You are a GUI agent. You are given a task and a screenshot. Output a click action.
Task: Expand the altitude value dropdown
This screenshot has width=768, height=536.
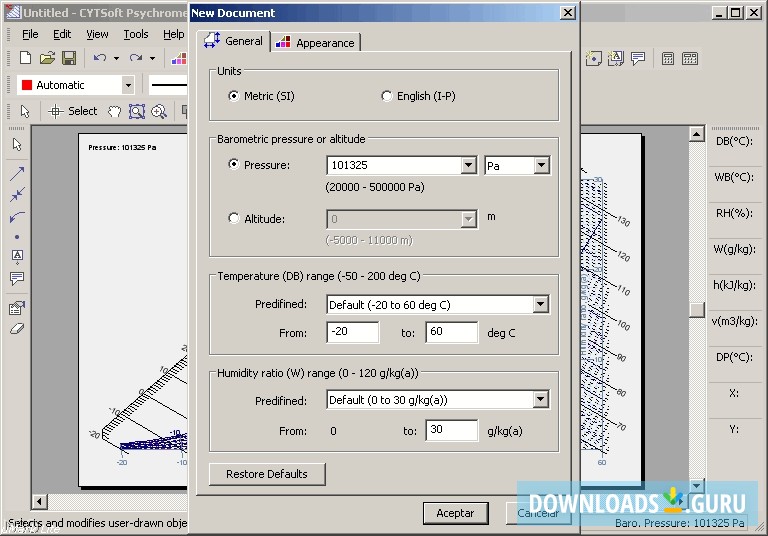pos(469,219)
